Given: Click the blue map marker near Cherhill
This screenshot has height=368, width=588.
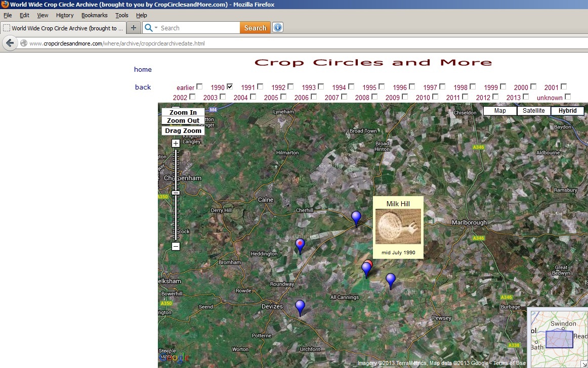Looking at the screenshot, I should click(356, 217).
